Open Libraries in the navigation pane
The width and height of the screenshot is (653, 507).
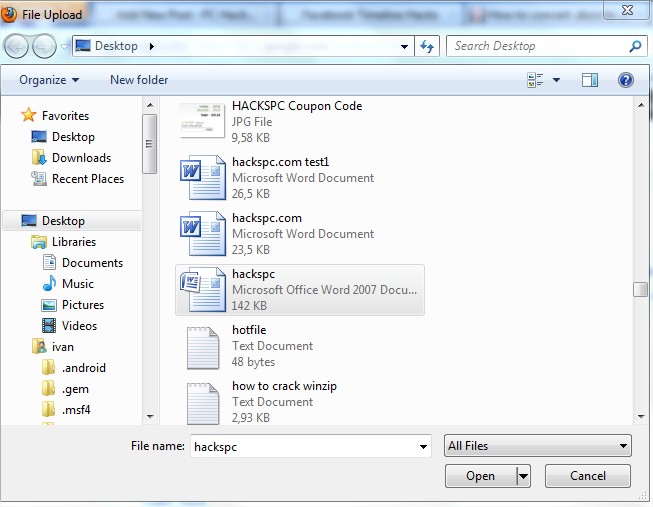(x=74, y=242)
